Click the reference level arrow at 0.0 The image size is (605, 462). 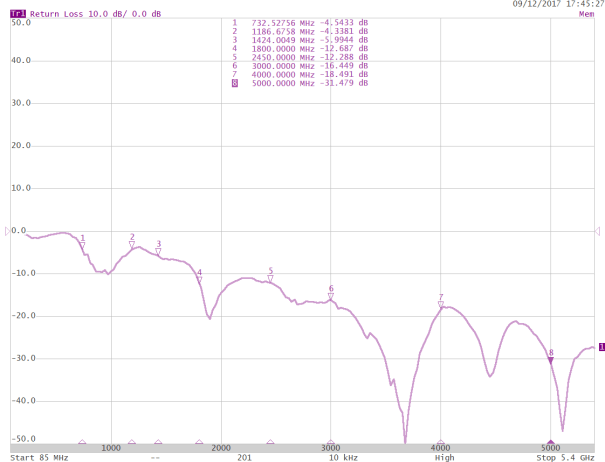(x=8, y=231)
